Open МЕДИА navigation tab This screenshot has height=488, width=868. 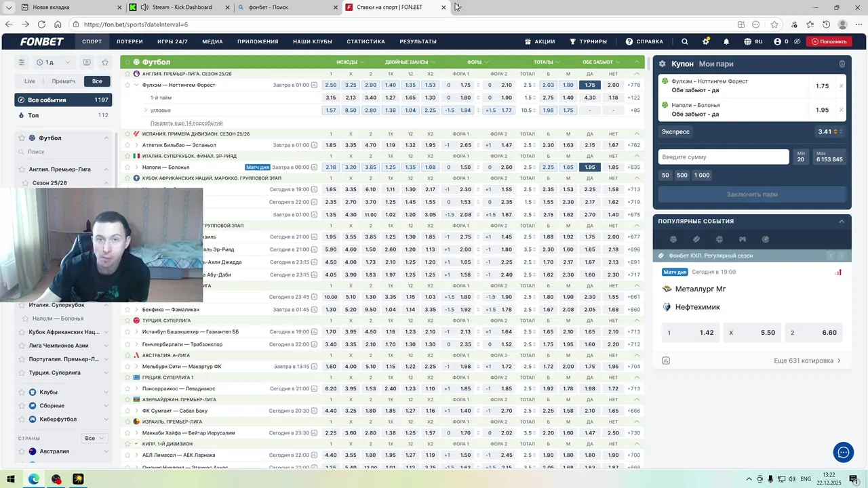tap(212, 41)
